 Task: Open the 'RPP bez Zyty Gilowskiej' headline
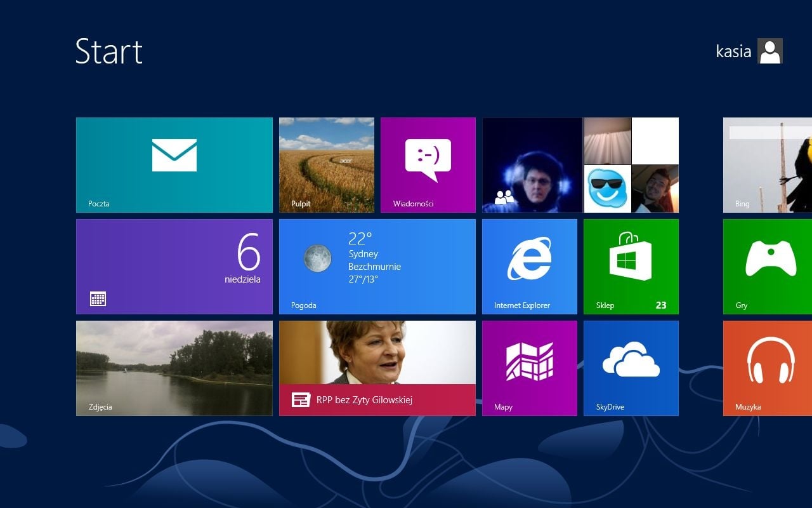point(365,400)
